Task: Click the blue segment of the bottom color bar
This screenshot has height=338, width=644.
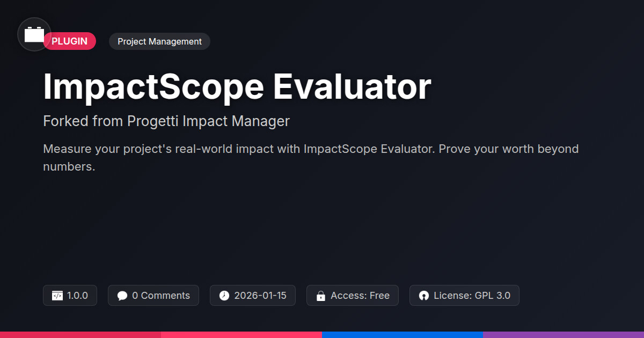Action: click(402, 334)
